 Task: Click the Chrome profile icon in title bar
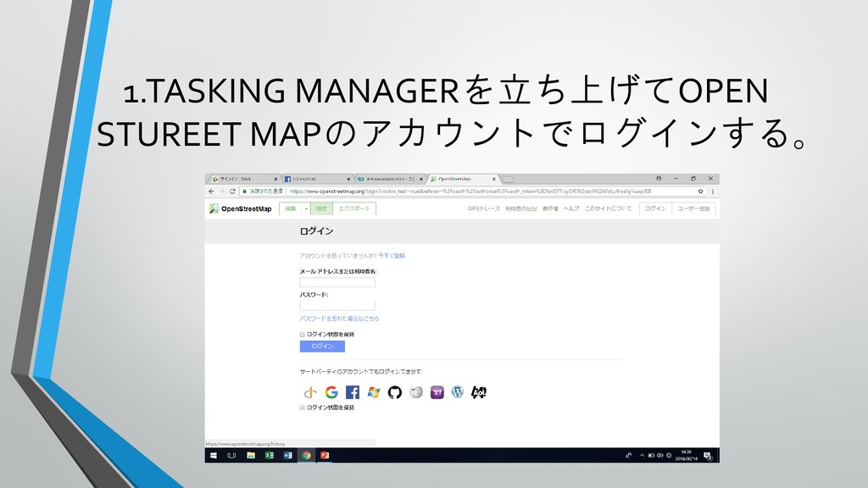tap(658, 179)
